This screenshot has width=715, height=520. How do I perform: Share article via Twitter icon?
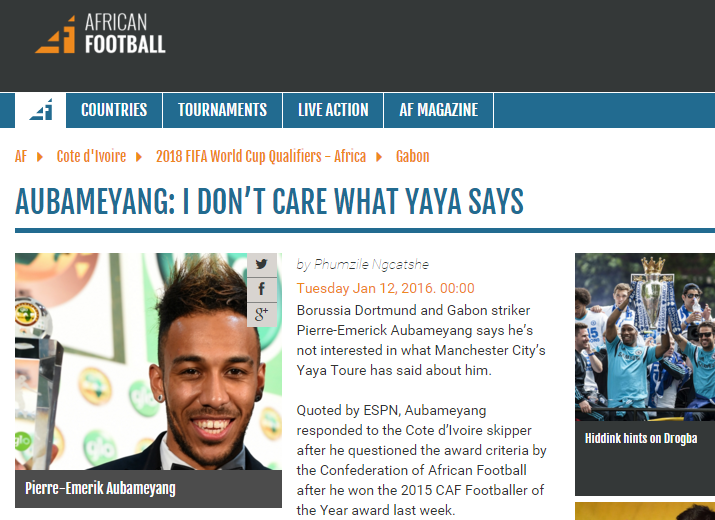262,265
